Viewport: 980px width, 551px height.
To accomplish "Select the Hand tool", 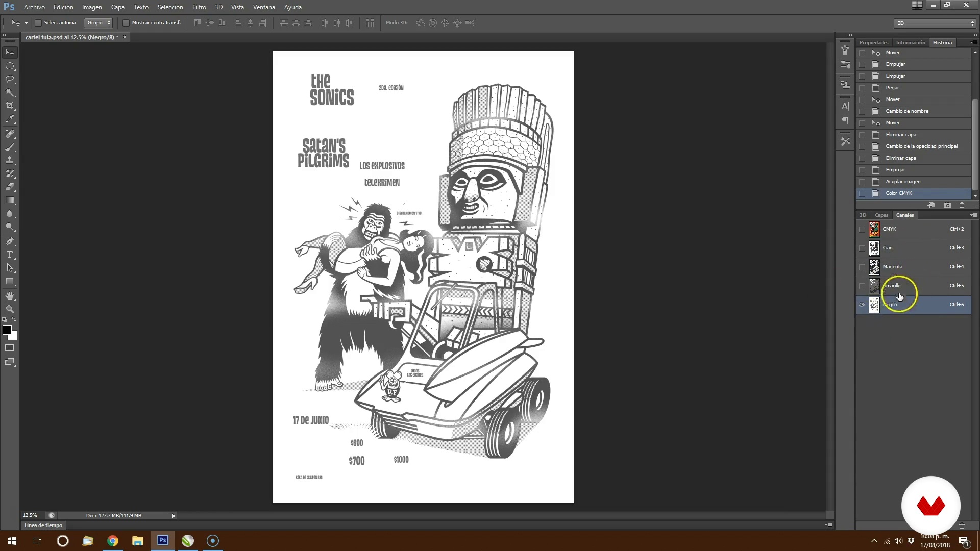I will pos(10,296).
